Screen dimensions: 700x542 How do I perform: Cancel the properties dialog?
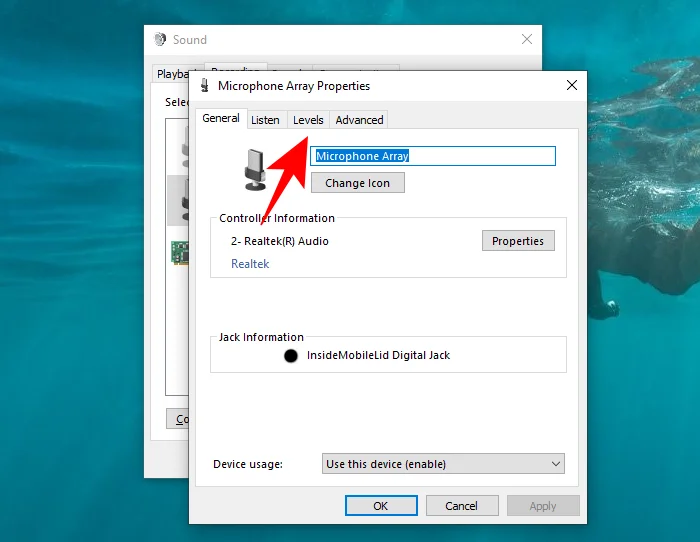pos(462,506)
